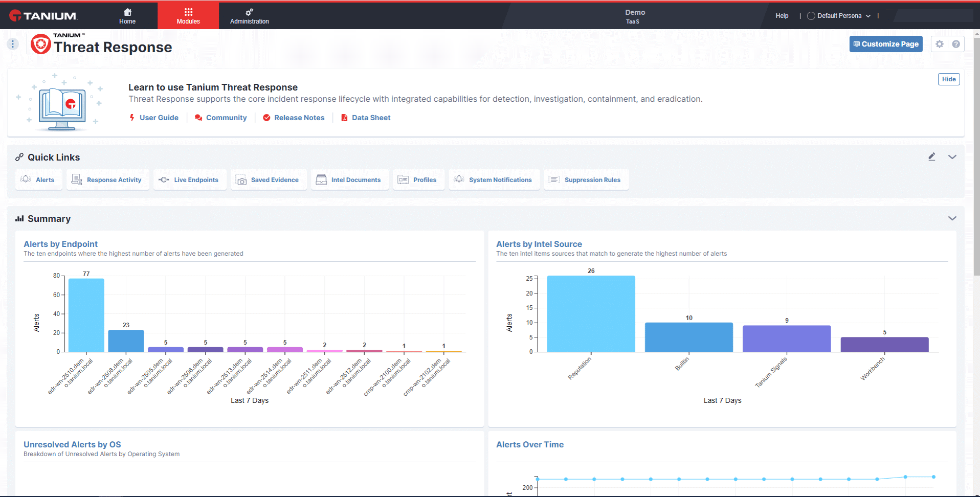
Task: Click the Demo TaaS environment label
Action: (635, 16)
